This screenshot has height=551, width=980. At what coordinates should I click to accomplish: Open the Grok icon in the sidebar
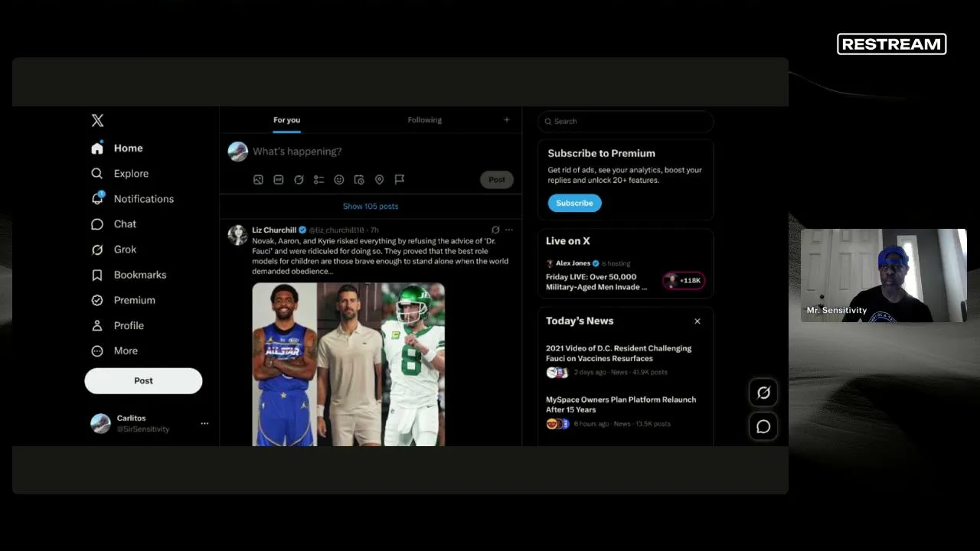(97, 249)
